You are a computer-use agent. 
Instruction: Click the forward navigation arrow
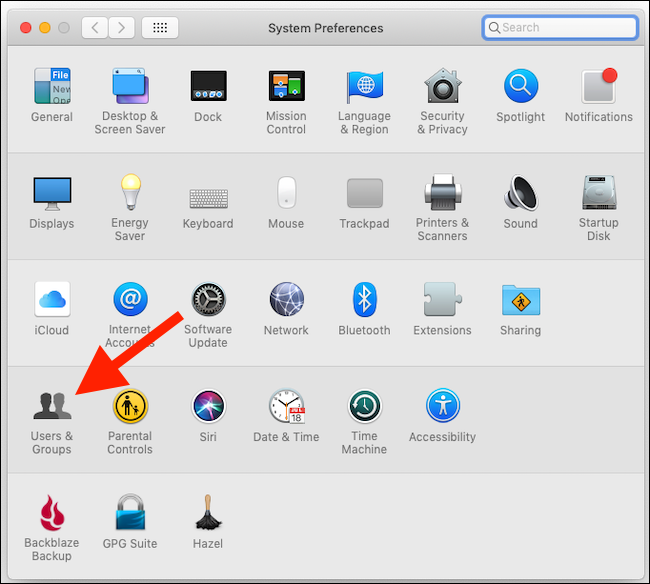(121, 28)
